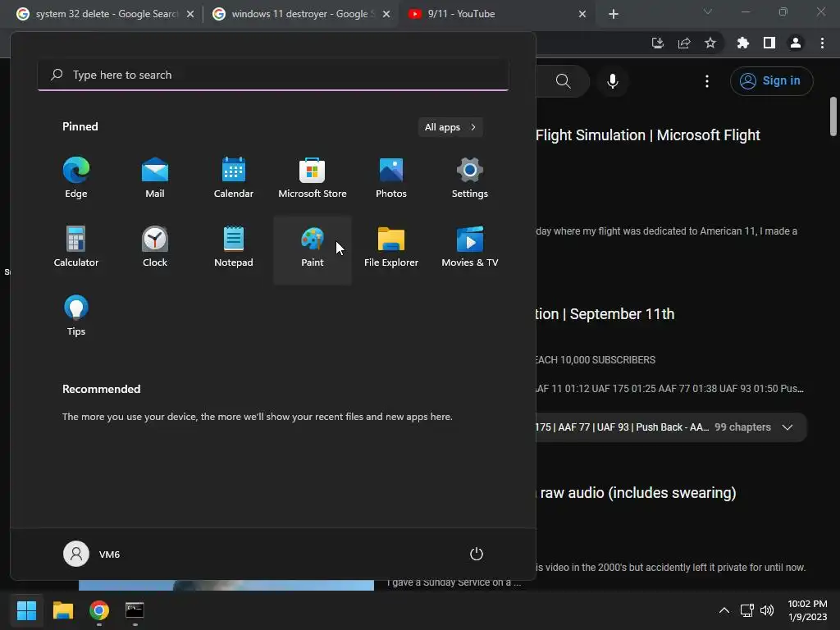
Task: Click the install app icon in address bar
Action: coord(658,43)
